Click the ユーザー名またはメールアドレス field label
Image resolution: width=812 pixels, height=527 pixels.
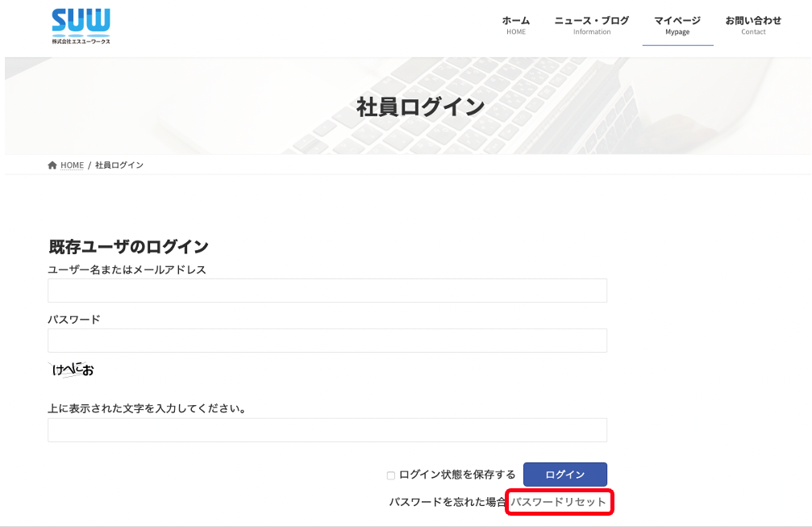127,270
